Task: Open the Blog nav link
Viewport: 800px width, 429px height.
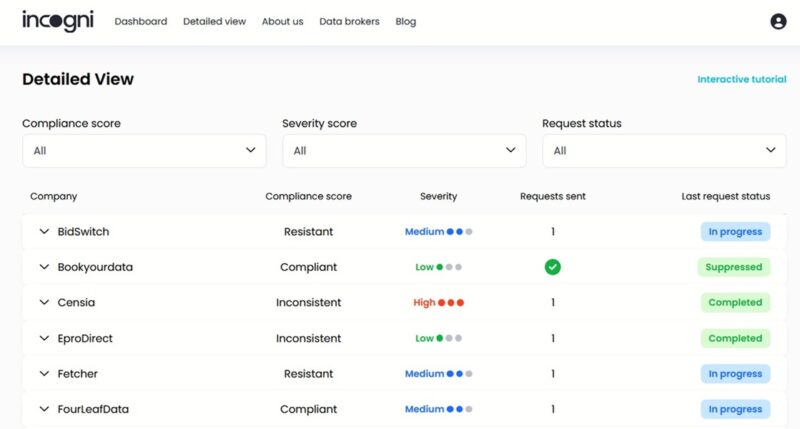Action: click(x=406, y=21)
